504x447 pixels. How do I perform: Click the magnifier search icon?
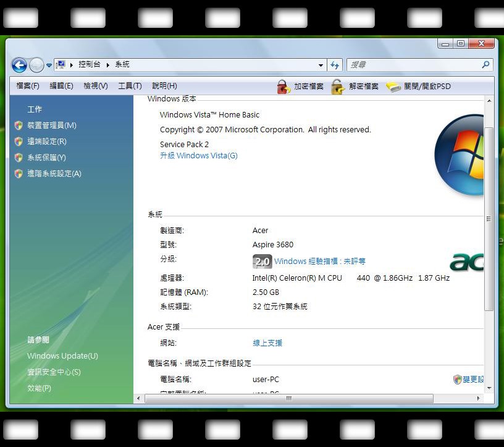coord(485,65)
